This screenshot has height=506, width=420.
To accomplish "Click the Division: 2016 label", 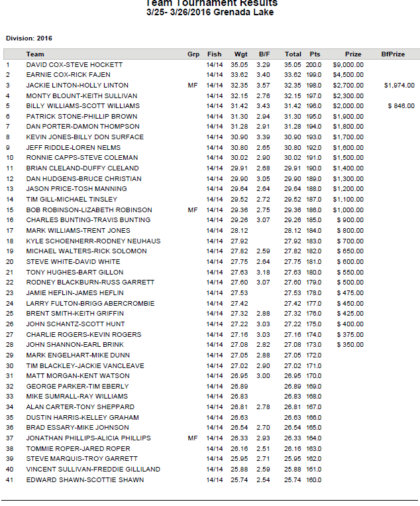I will click(x=29, y=38).
